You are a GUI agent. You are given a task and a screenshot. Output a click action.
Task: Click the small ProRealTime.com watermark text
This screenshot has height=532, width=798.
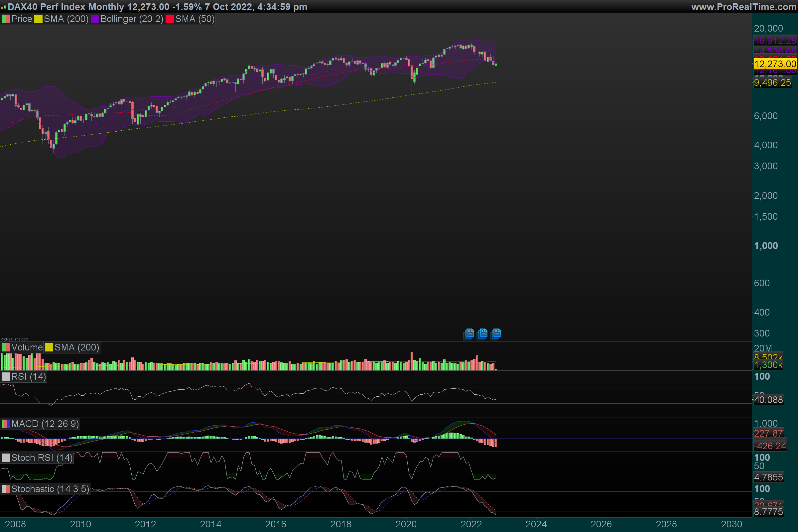click(14, 339)
